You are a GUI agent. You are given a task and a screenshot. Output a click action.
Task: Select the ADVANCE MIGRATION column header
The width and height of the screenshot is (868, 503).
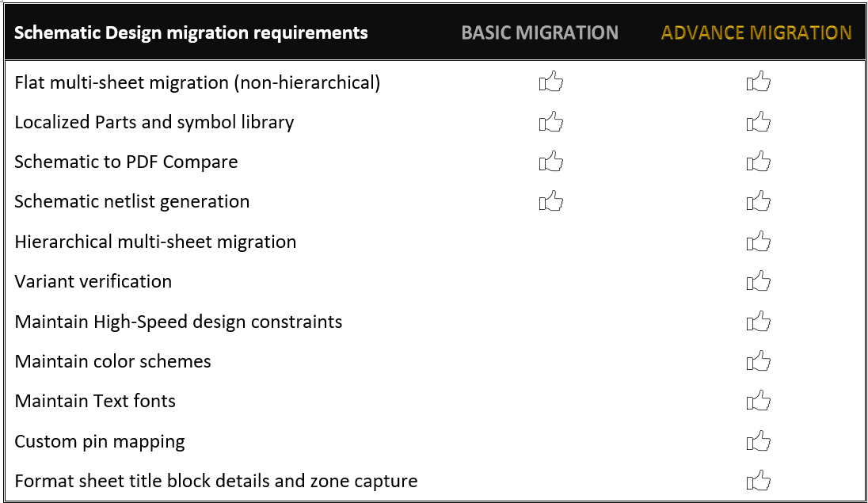(x=756, y=32)
